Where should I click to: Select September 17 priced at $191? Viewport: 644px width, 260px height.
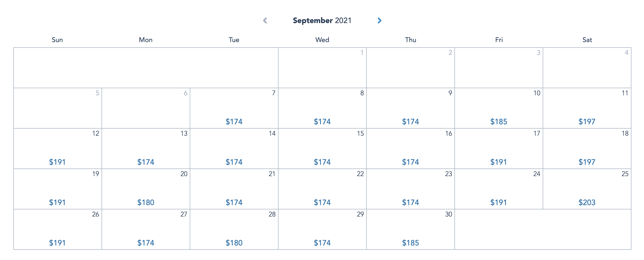[499, 149]
